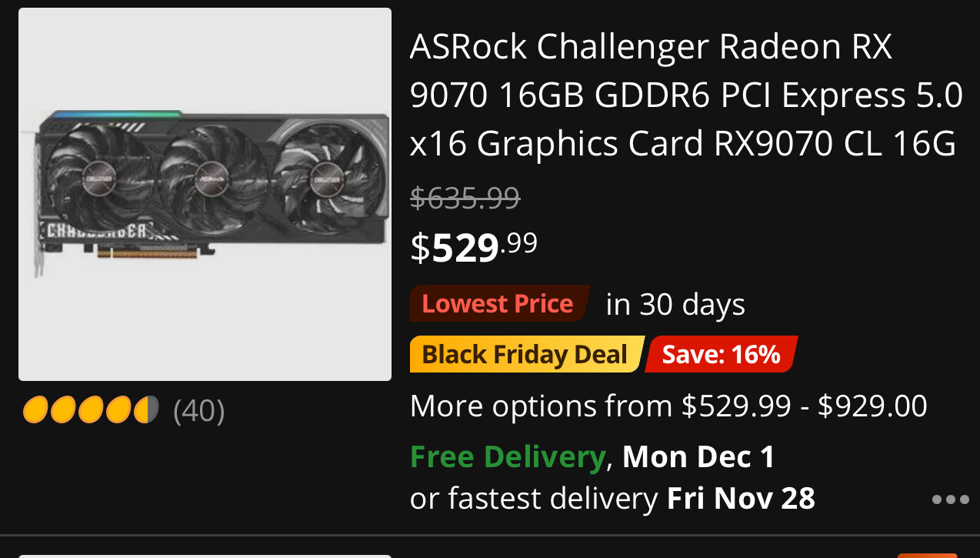Image resolution: width=980 pixels, height=558 pixels.
Task: Click the Fri Nov 28 fastest delivery date
Action: (740, 499)
